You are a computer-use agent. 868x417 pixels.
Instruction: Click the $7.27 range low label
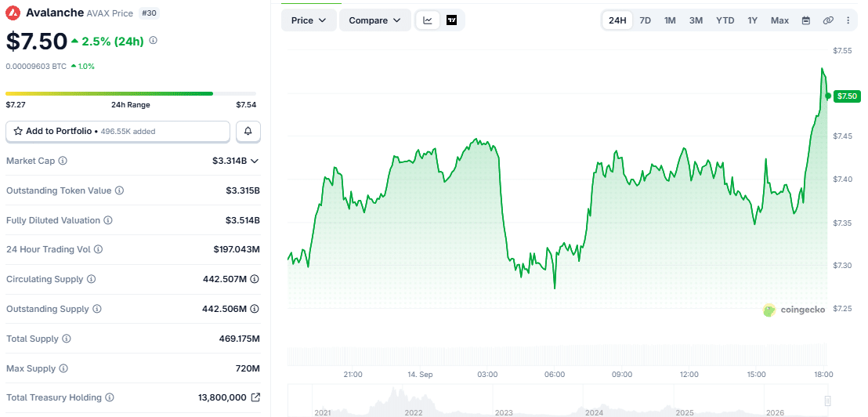click(16, 105)
